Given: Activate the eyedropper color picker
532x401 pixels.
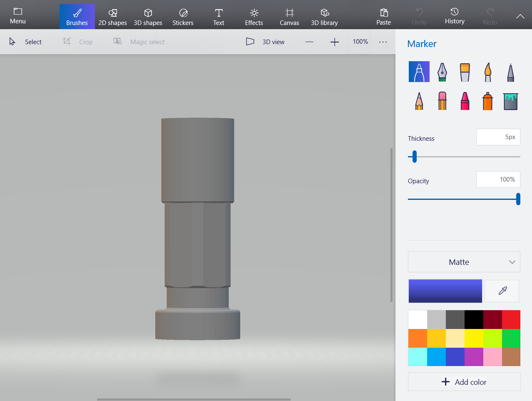Looking at the screenshot, I should click(502, 291).
